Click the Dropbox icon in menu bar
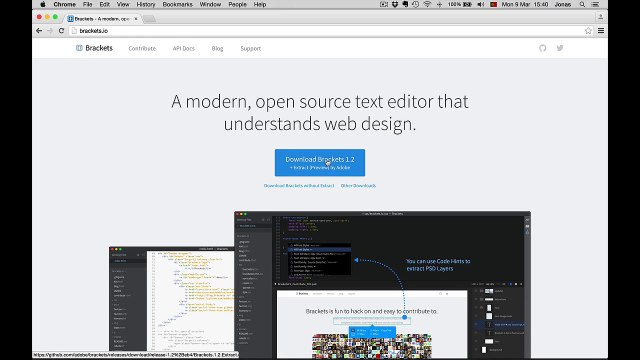Viewport: 640px width, 360px height. click(x=395, y=4)
